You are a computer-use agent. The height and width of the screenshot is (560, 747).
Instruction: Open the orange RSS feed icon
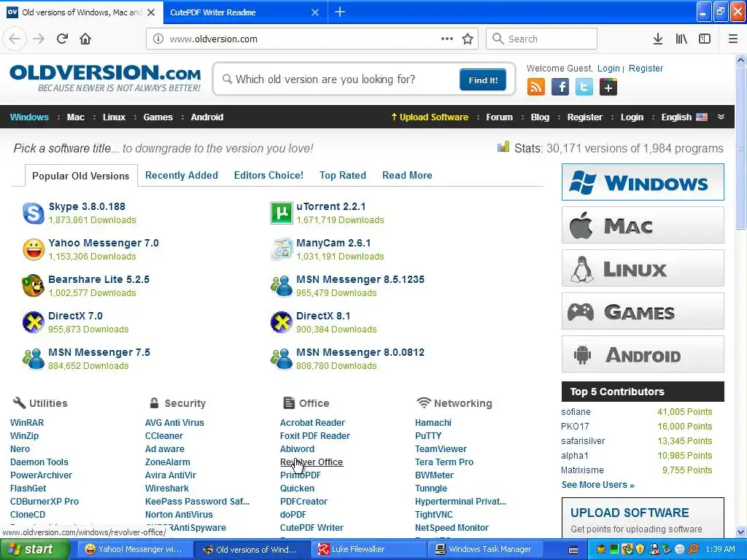[536, 87]
